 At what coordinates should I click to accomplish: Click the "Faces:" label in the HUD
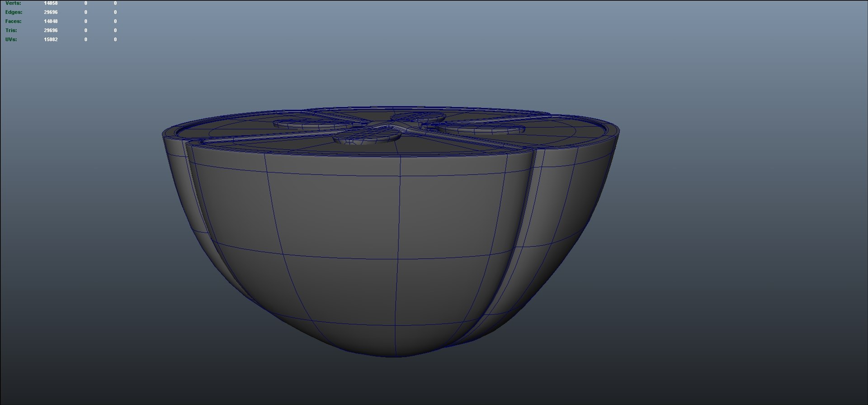pos(13,21)
